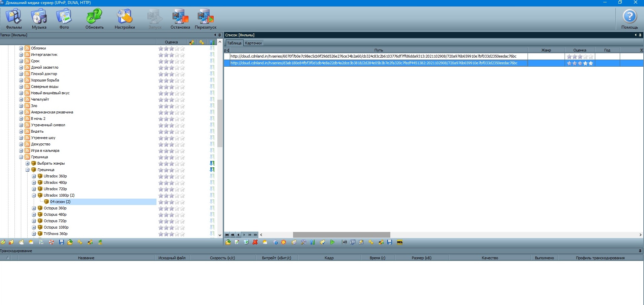Expand the Octopus 720p folder
This screenshot has width=644, height=305.
[x=34, y=221]
